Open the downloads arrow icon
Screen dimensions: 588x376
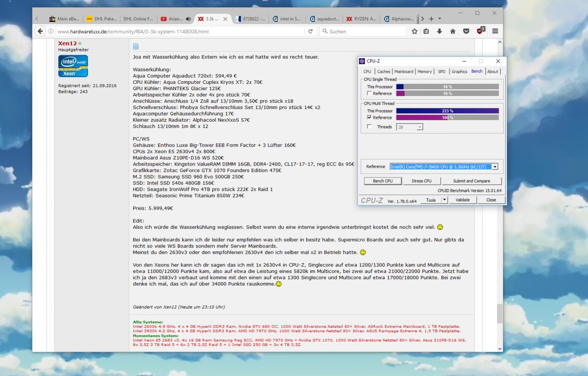(x=439, y=32)
